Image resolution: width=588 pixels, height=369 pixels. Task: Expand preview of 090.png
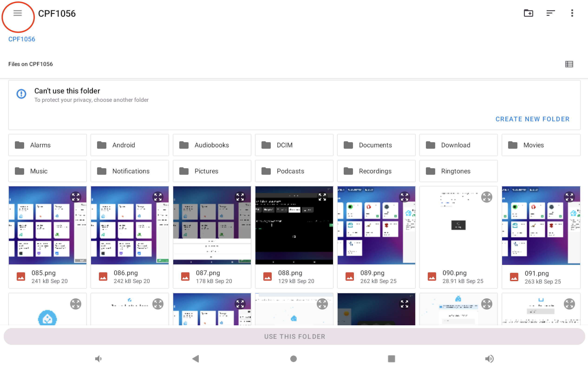coord(487,197)
